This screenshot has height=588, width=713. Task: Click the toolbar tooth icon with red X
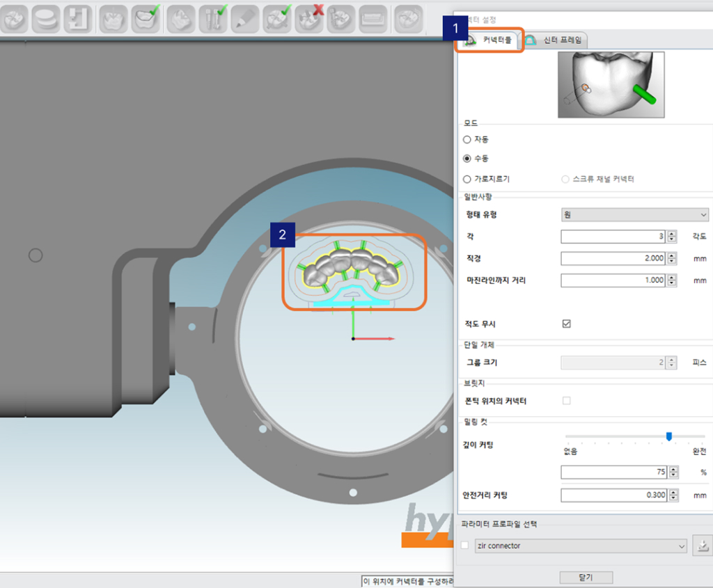[308, 18]
